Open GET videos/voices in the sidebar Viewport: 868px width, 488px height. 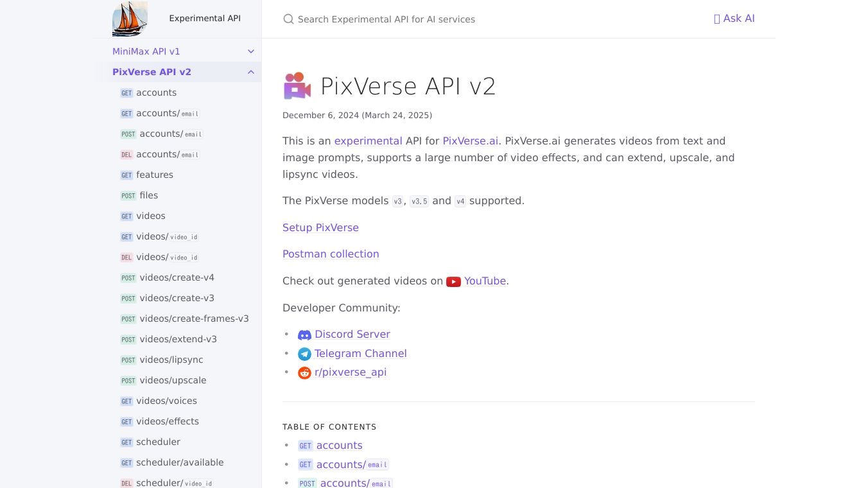(159, 401)
